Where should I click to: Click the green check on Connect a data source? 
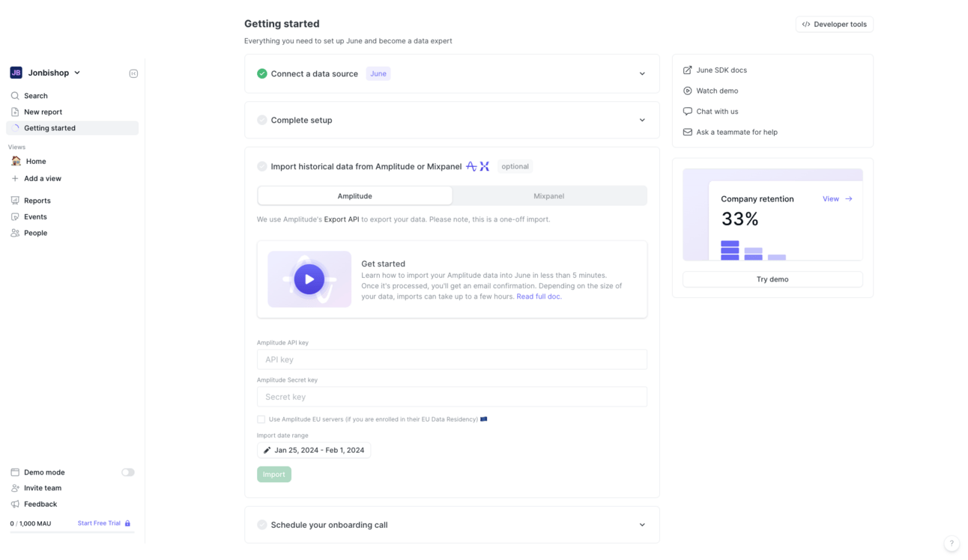(262, 73)
